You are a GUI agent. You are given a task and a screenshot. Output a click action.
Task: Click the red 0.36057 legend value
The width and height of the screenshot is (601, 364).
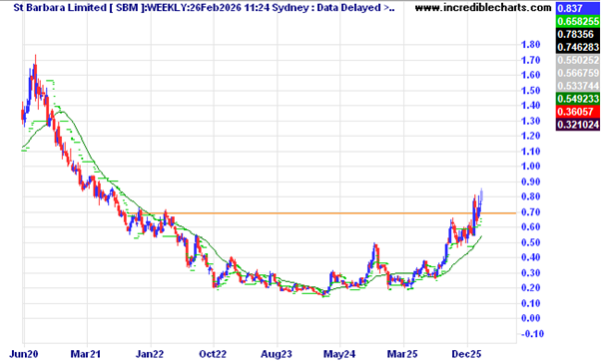tap(578, 112)
